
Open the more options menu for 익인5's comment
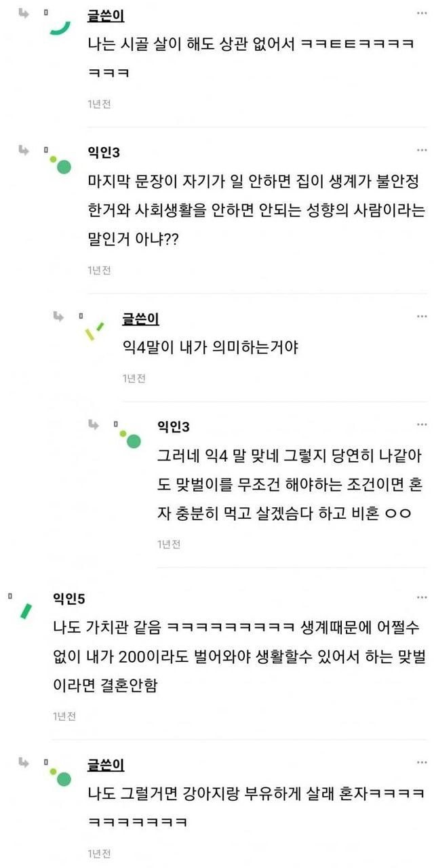coord(422,597)
